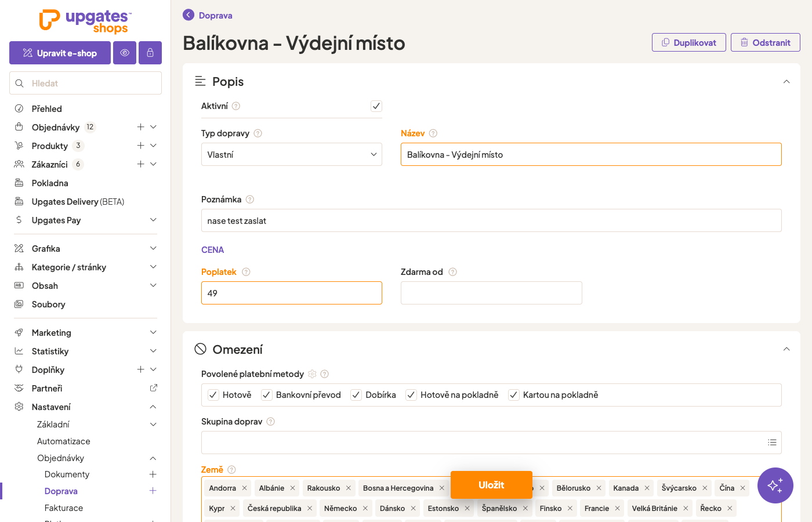Uncheck Kartou na pokladně method
The height and width of the screenshot is (522, 812).
(513, 395)
